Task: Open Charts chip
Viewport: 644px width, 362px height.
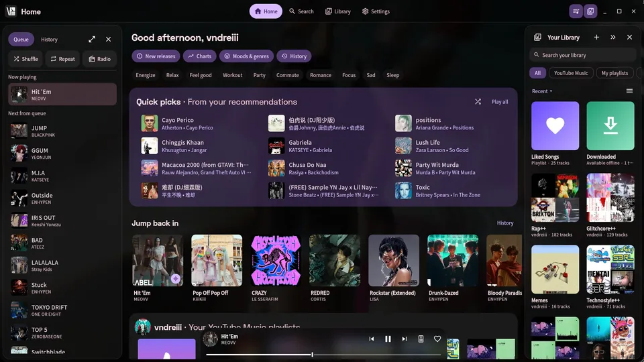Action: (x=200, y=56)
